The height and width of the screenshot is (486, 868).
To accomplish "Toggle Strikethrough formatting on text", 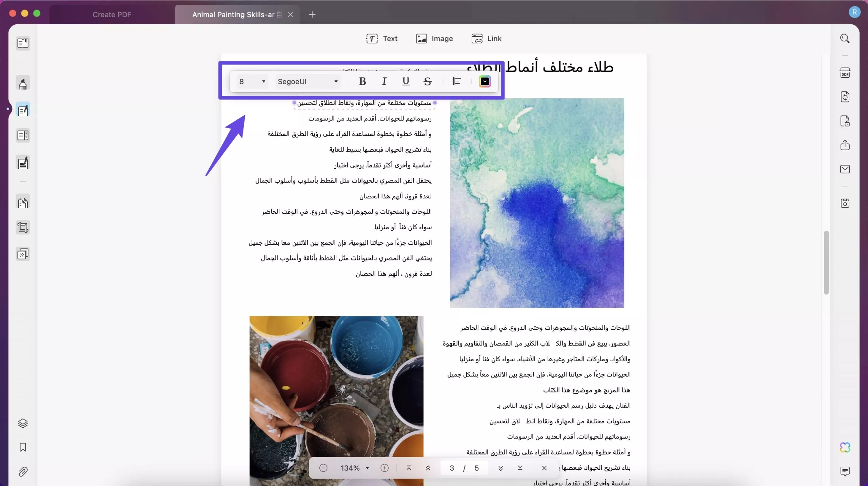I will [428, 82].
